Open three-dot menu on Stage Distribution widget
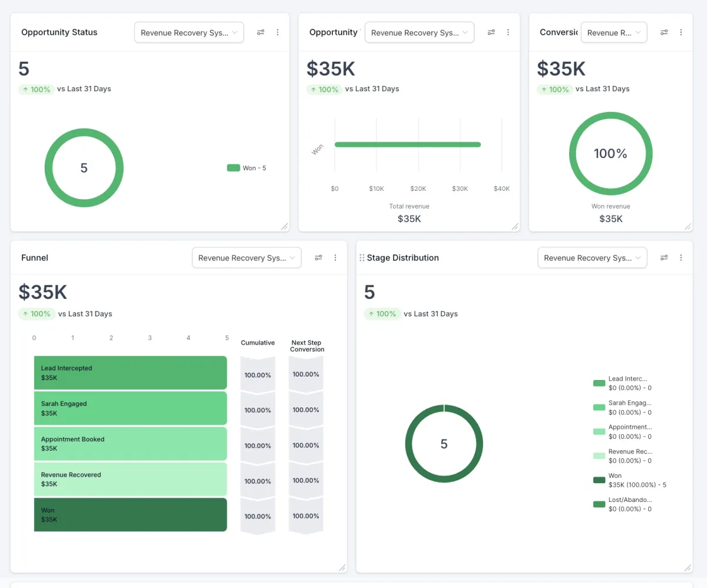 (x=681, y=257)
